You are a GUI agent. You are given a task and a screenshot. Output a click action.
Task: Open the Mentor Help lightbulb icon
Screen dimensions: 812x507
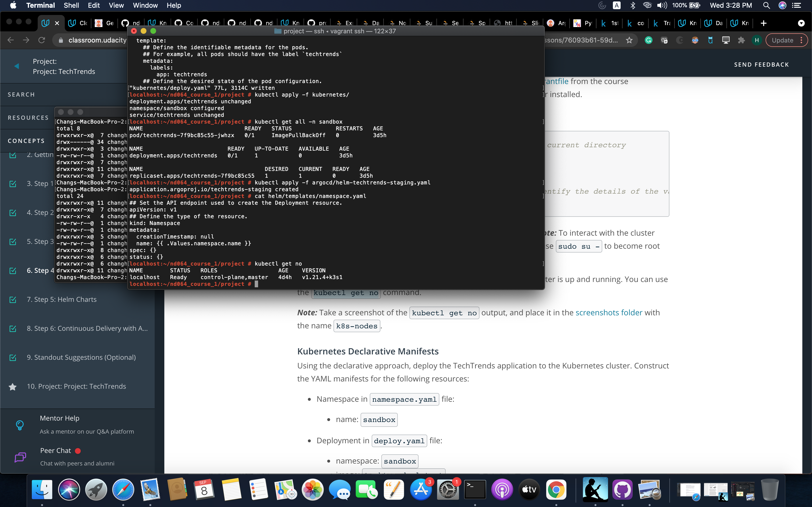20,425
